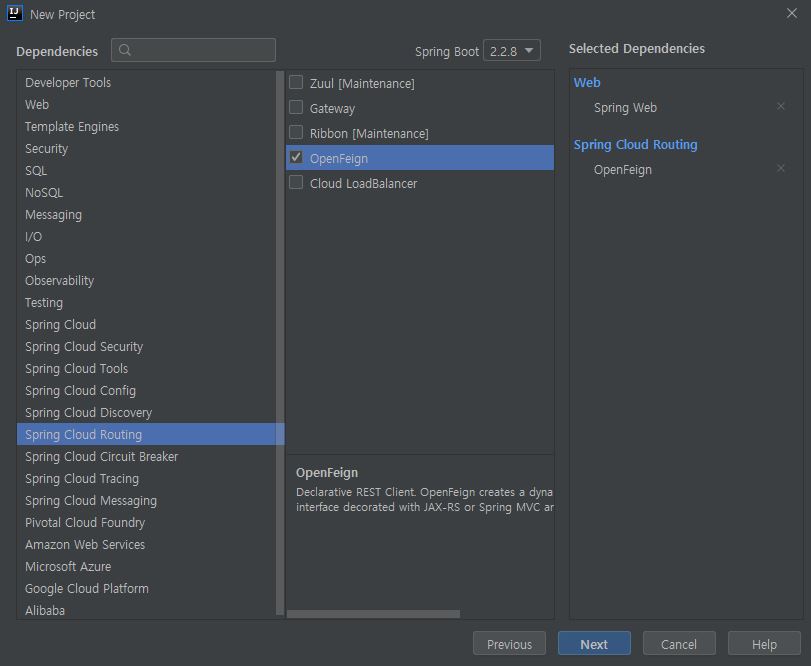The height and width of the screenshot is (666, 811).
Task: Show the Messaging dependencies
Action: tap(146, 215)
